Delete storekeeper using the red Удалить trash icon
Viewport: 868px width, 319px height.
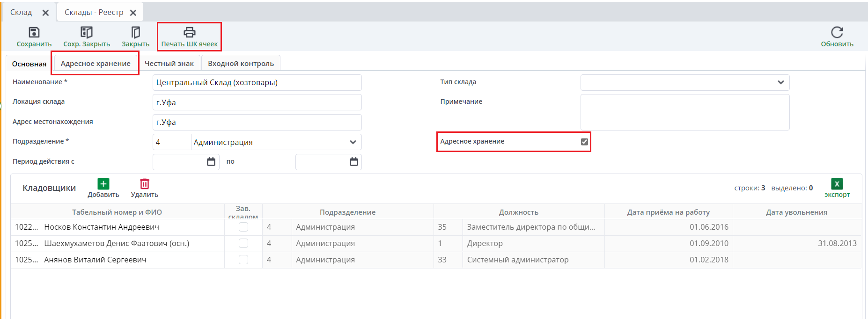pos(145,184)
